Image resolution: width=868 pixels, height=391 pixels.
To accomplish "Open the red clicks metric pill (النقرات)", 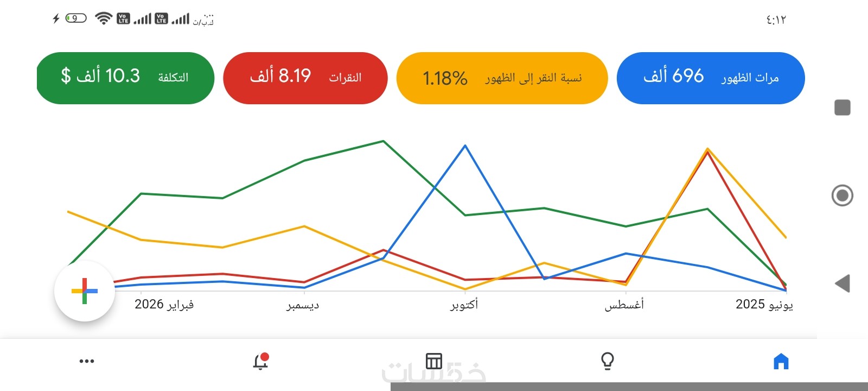I will click(x=305, y=78).
